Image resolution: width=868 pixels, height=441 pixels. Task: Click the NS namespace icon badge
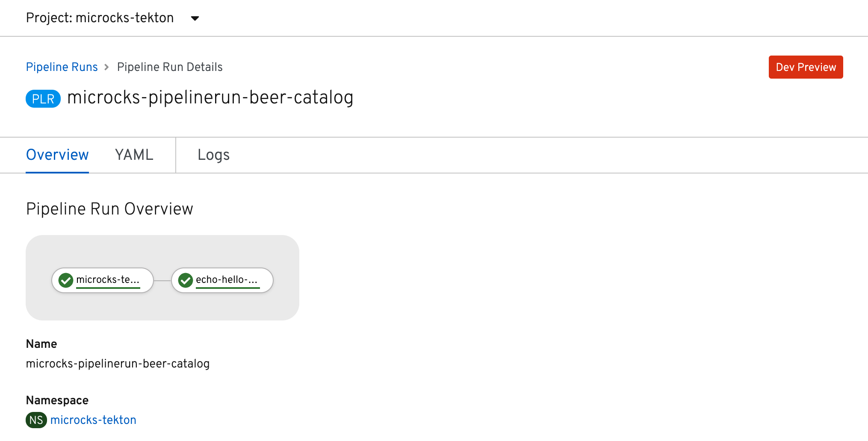(36, 420)
